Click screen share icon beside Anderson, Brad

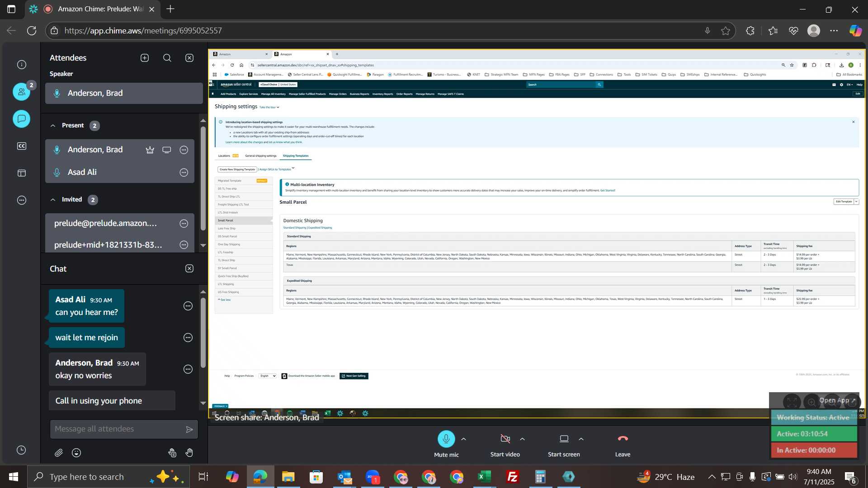pos(167,150)
